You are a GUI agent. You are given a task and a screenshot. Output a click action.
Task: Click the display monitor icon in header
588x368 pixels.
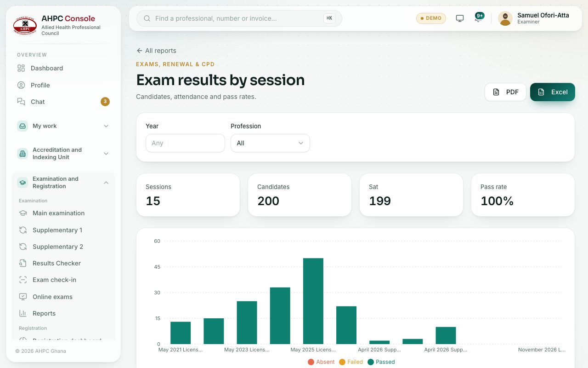pos(460,18)
